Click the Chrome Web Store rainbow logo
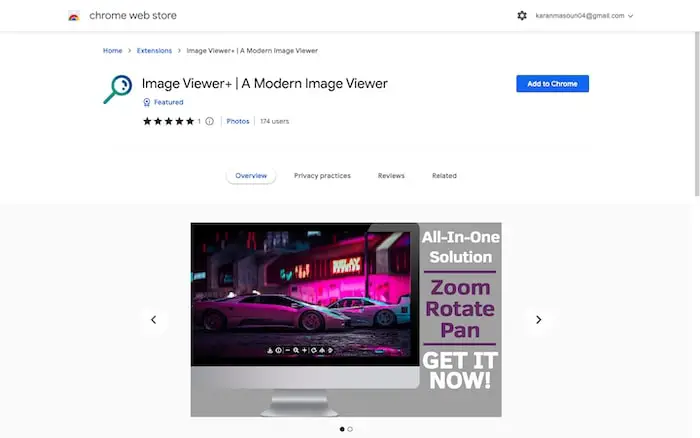 coord(74,16)
